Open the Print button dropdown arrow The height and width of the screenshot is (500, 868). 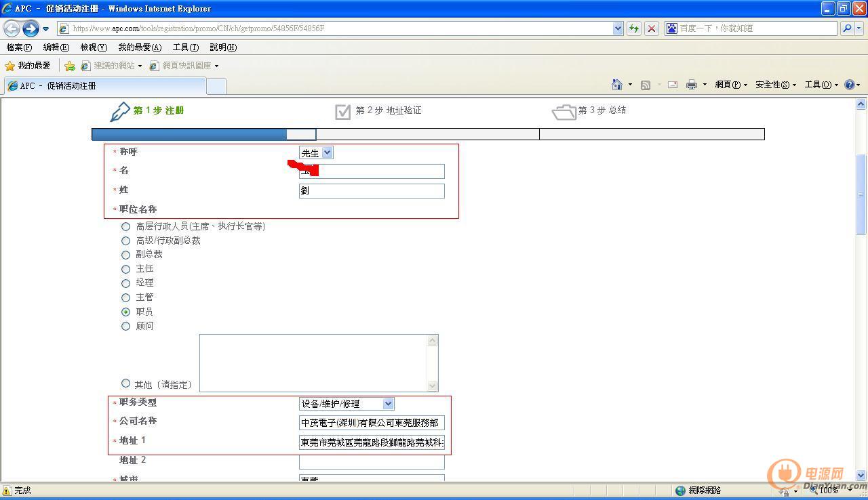705,85
